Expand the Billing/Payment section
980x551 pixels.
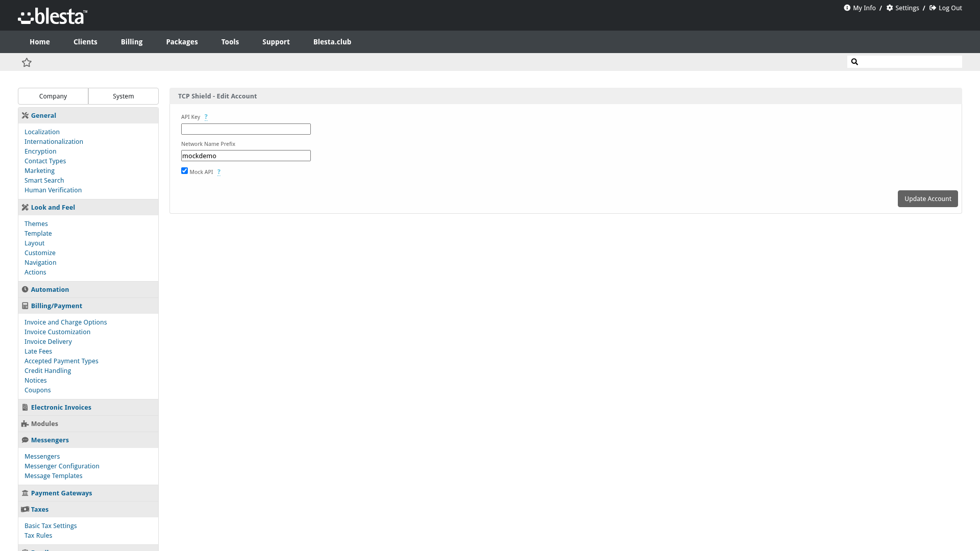pyautogui.click(x=88, y=306)
